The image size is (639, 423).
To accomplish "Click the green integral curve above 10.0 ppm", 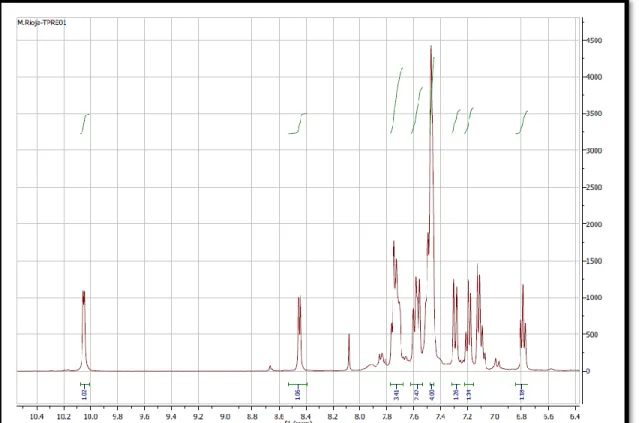I will pyautogui.click(x=84, y=123).
